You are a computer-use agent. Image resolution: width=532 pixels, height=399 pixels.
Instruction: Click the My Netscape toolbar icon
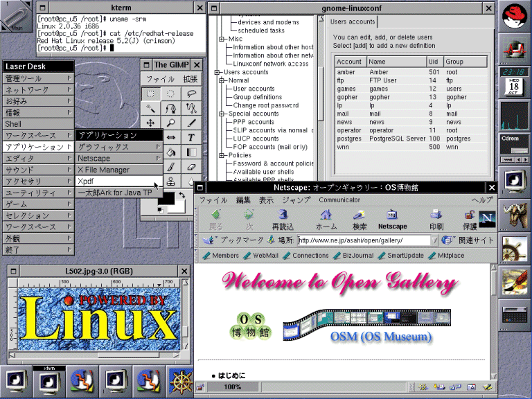(392, 219)
